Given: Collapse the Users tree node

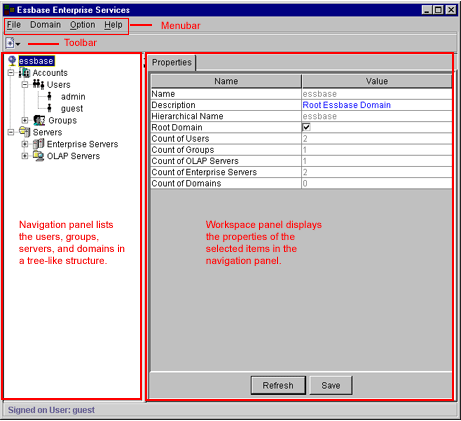Looking at the screenshot, I should [x=25, y=84].
